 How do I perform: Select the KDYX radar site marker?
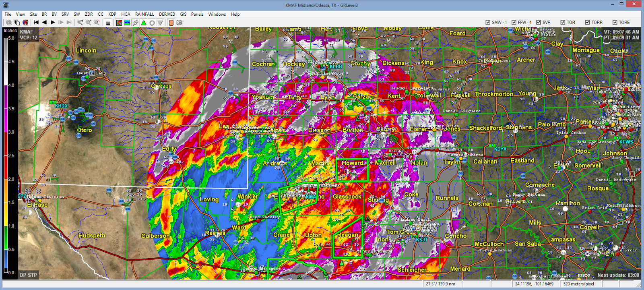point(500,149)
